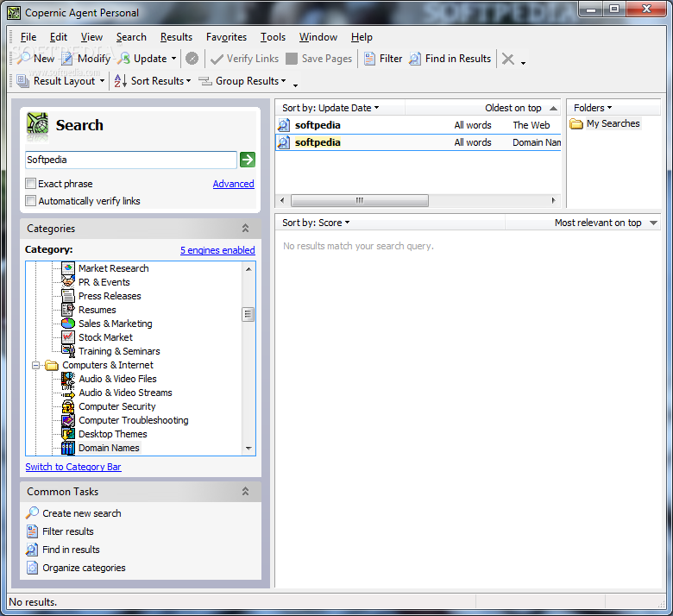
Task: Open the Sort by: Score dropdown
Action: [x=316, y=223]
